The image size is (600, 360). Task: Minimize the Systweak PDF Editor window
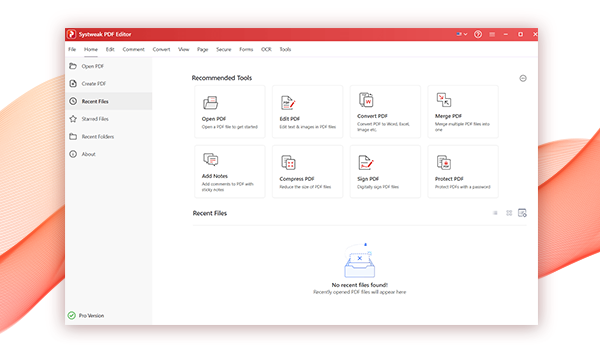(x=506, y=34)
